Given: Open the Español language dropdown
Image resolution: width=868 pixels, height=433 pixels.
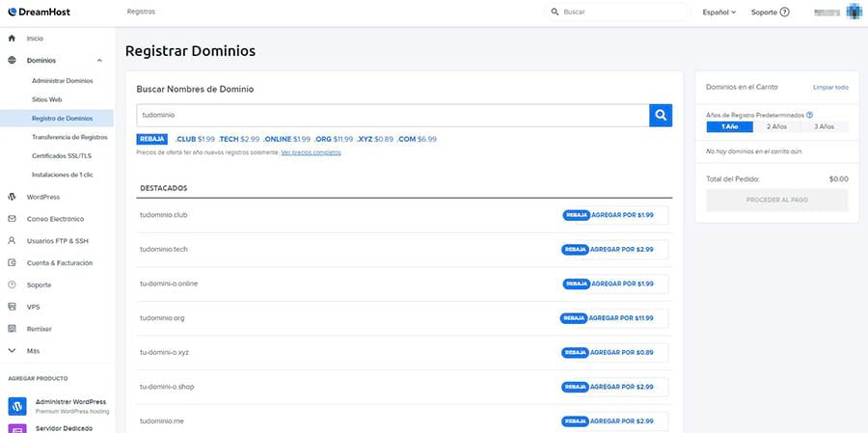Looking at the screenshot, I should [719, 13].
